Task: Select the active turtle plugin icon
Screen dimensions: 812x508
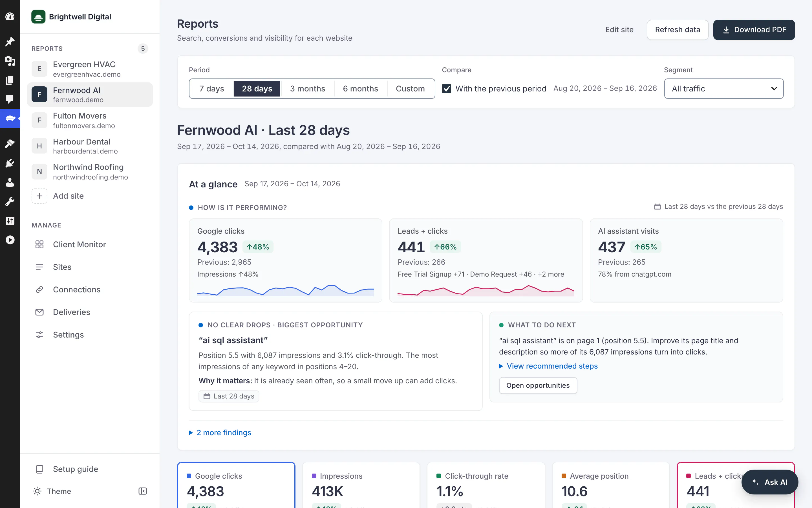Action: (10, 118)
